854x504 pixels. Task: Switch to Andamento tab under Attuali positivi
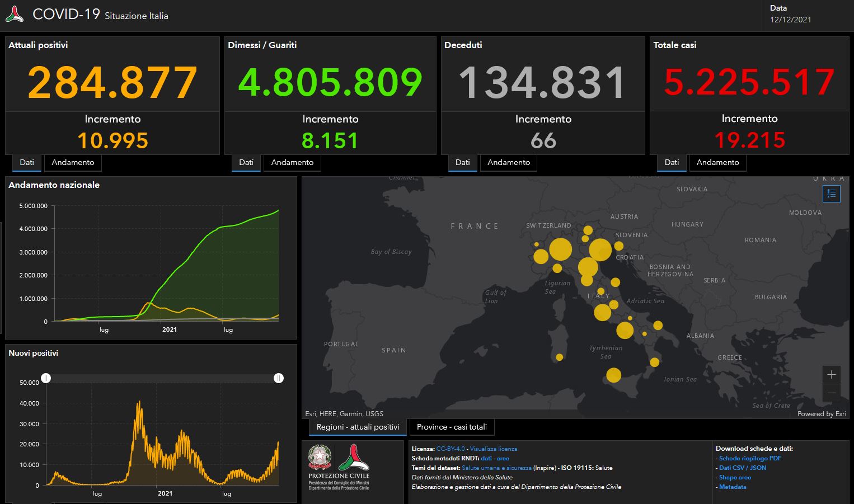point(73,162)
